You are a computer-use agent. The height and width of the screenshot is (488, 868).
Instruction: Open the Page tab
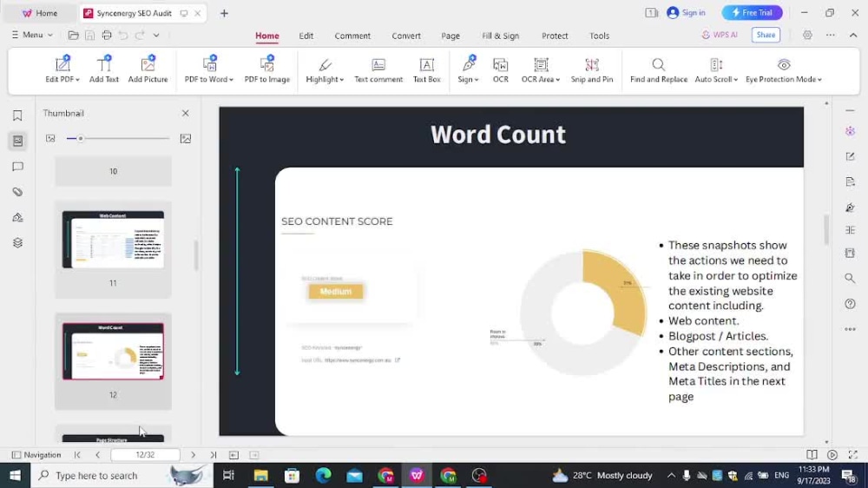(450, 36)
